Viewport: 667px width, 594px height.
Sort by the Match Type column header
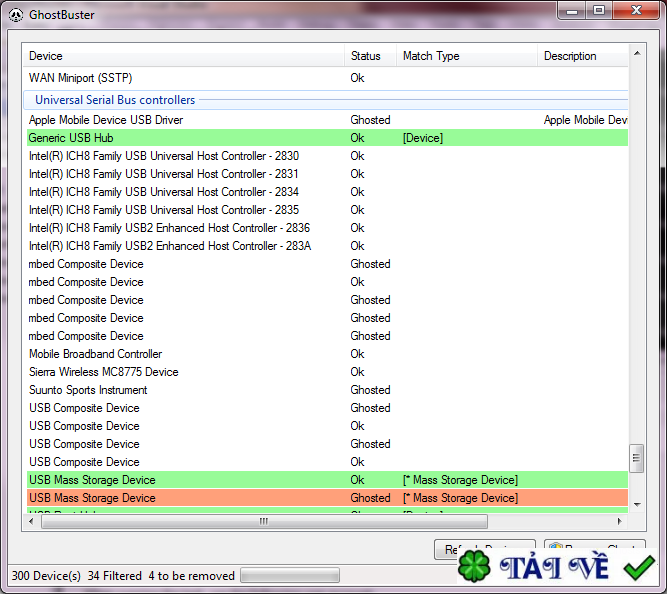(467, 56)
